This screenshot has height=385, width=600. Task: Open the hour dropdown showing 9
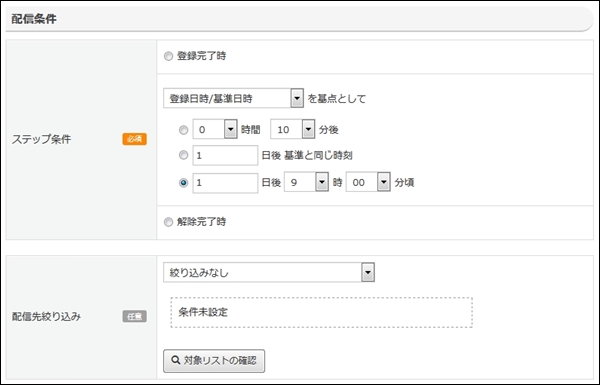(306, 182)
